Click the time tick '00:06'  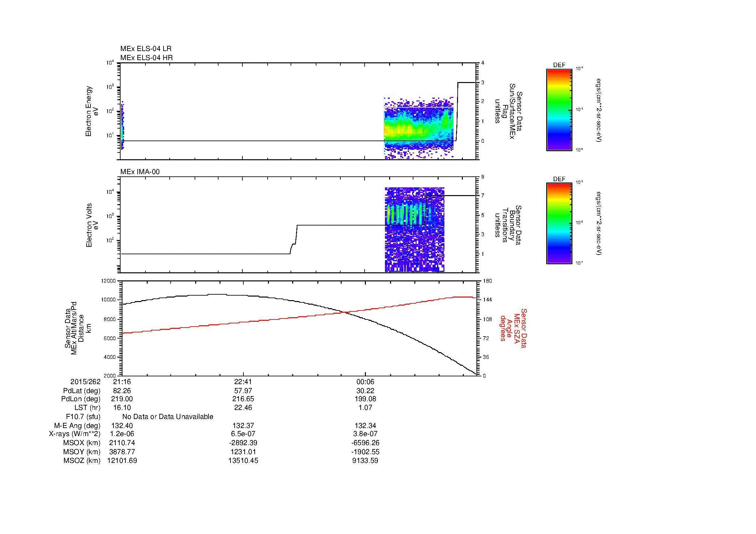click(365, 382)
